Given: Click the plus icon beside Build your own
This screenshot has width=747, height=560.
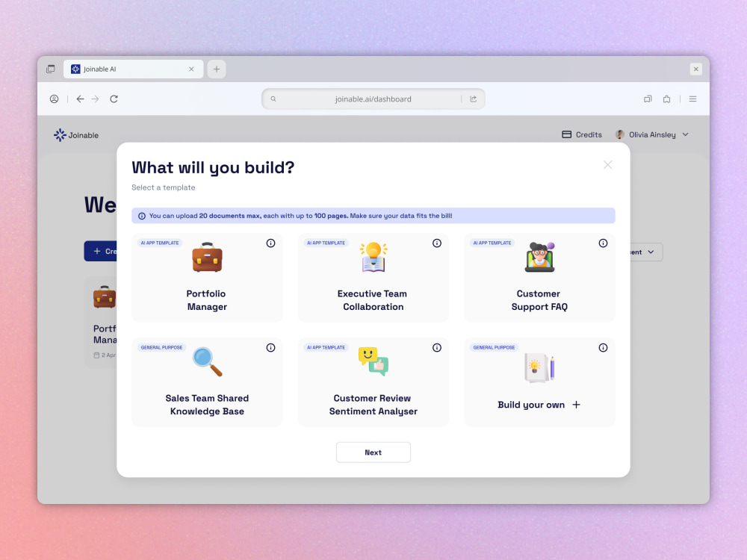Looking at the screenshot, I should click(577, 405).
